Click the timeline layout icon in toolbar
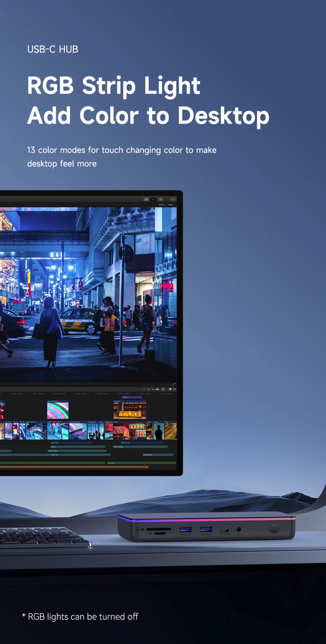The height and width of the screenshot is (644, 326). coord(154,199)
